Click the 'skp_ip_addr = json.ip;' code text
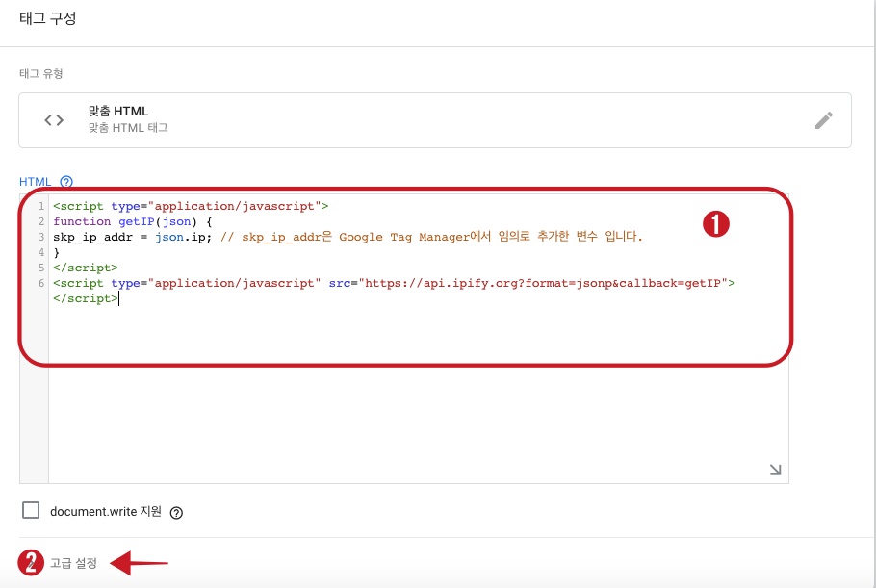The image size is (876, 588). tap(133, 237)
